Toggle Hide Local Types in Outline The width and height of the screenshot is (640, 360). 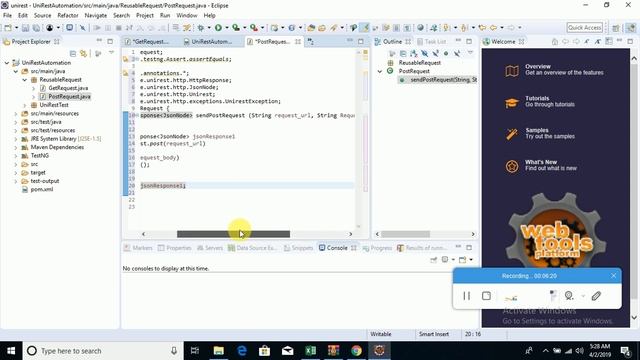[457, 53]
